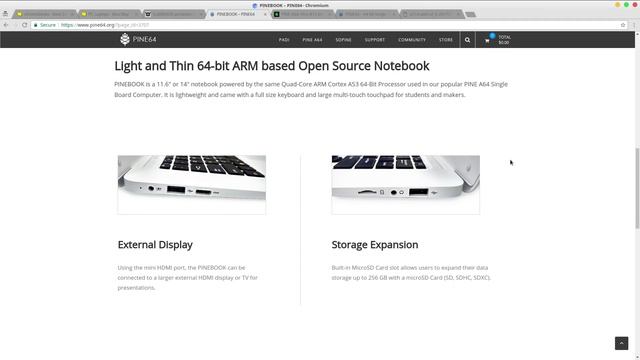This screenshot has width=640, height=360.
Task: Switch to the tab with green favicon
Action: pos(303,14)
